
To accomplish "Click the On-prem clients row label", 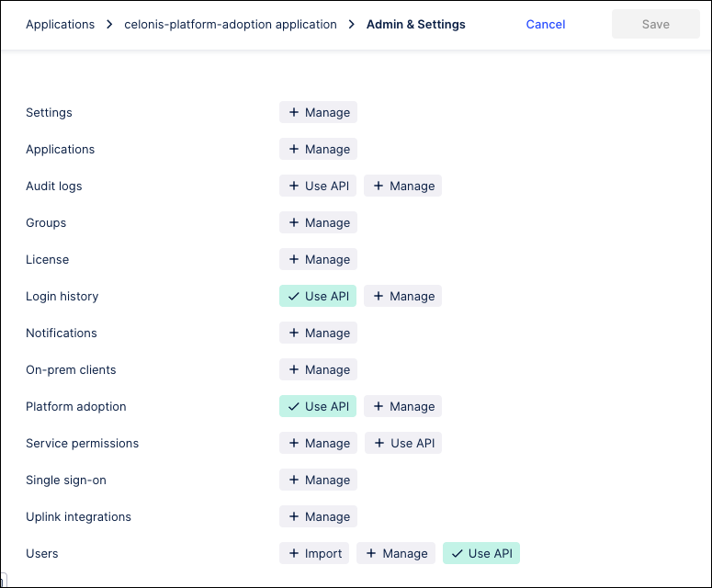I will 71,369.
